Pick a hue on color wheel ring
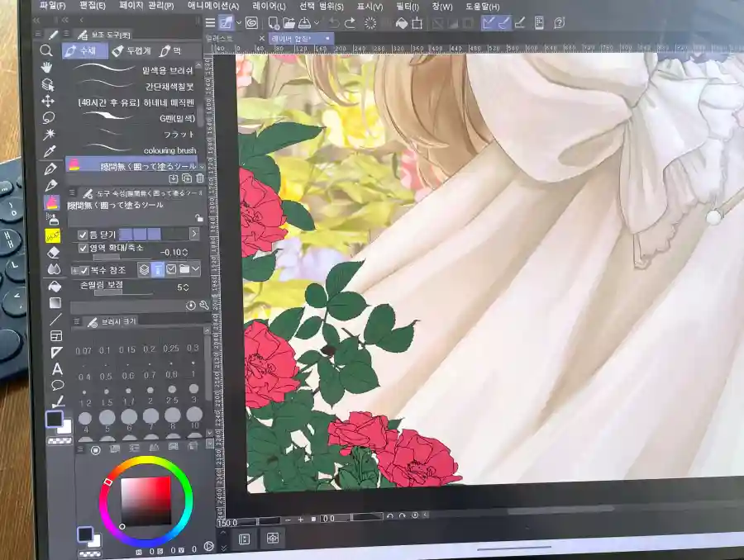 coord(146,500)
